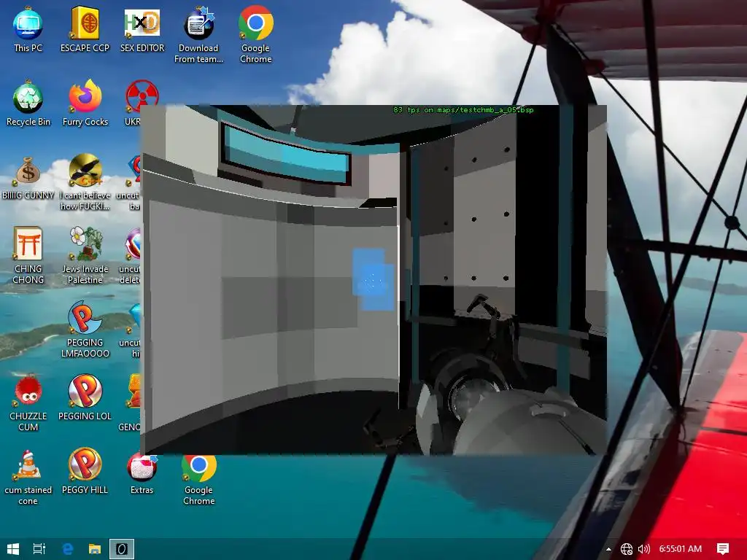747x560 pixels.
Task: Open the PEGGY HILL desktop shortcut
Action: (85, 472)
